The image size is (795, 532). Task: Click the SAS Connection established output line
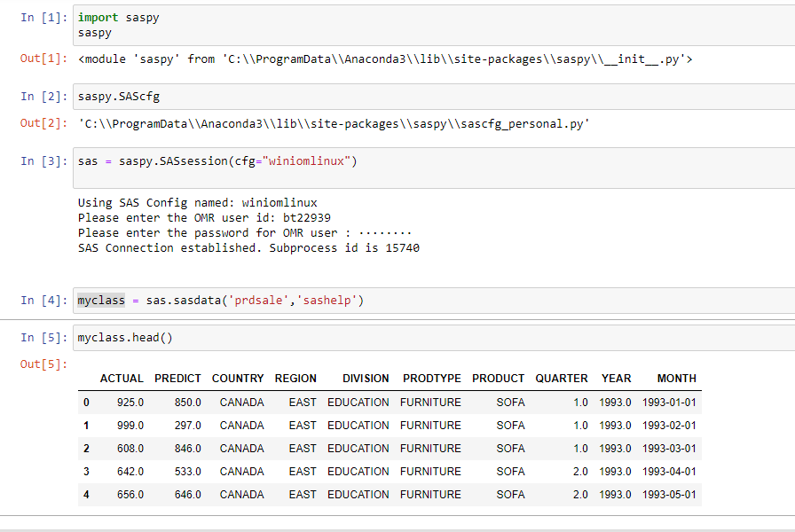[x=248, y=248]
